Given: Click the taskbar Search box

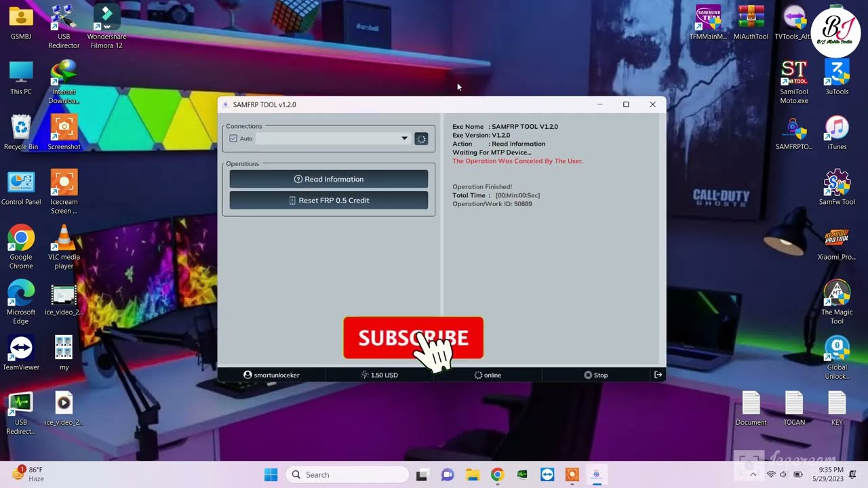Looking at the screenshot, I should point(347,474).
